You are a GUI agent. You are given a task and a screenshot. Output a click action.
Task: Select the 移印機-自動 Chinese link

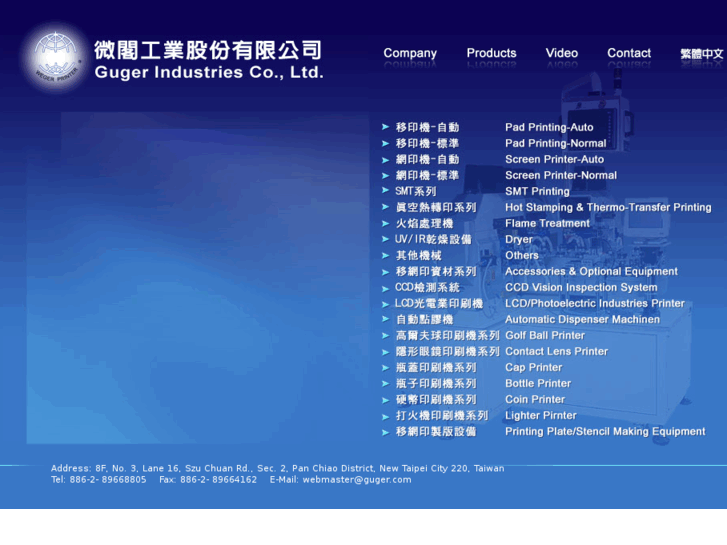[x=427, y=127]
